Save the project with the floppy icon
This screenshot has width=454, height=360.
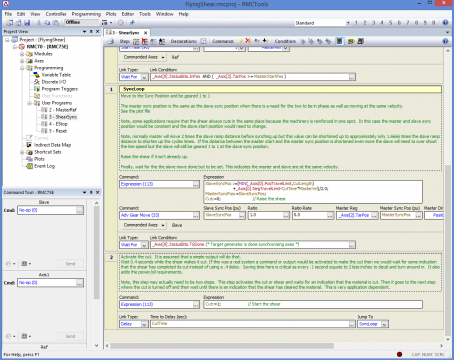tap(27, 23)
